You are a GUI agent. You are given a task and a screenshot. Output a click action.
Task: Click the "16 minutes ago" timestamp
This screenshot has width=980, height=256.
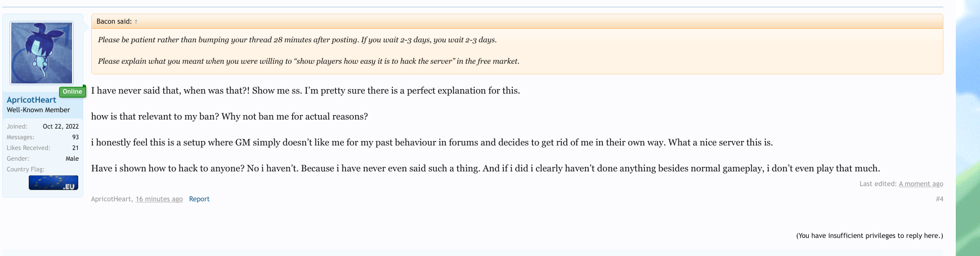(159, 199)
